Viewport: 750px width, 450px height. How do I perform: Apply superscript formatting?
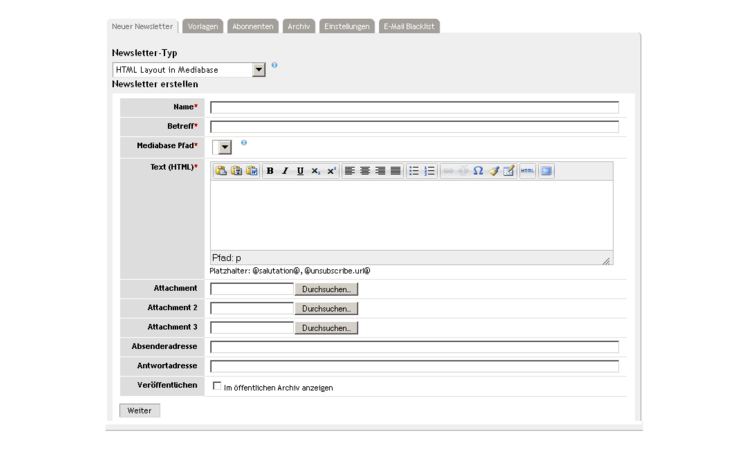tap(331, 171)
